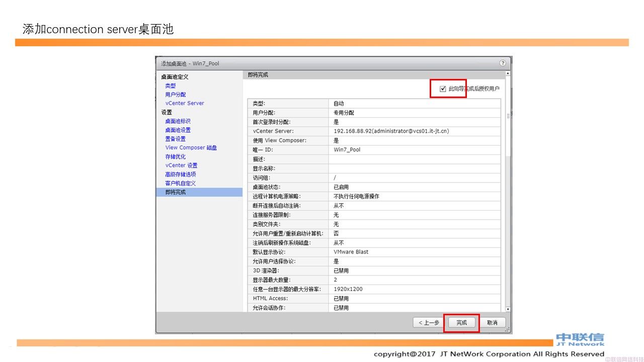Open the 高级存储选项 step
Viewport: 644px width, 362px height.
click(180, 174)
